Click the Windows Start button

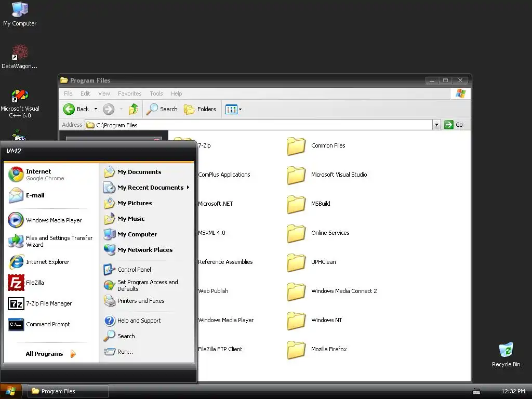(11, 391)
